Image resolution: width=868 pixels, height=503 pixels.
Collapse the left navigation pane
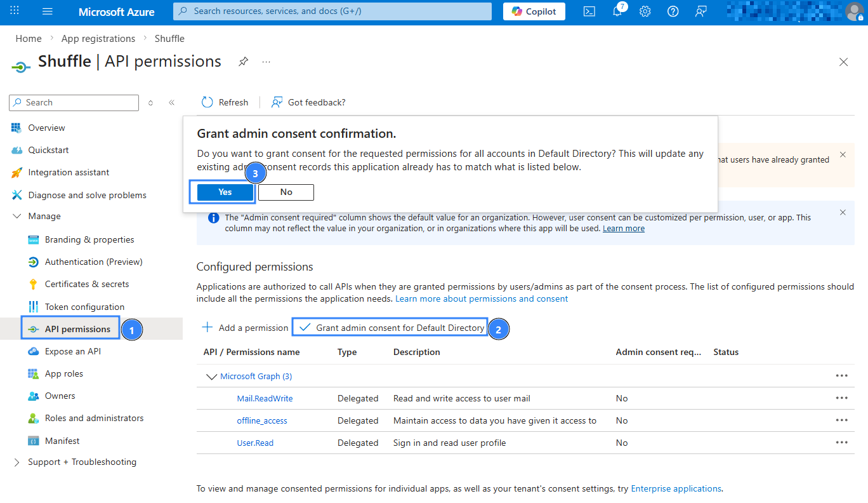pos(171,102)
